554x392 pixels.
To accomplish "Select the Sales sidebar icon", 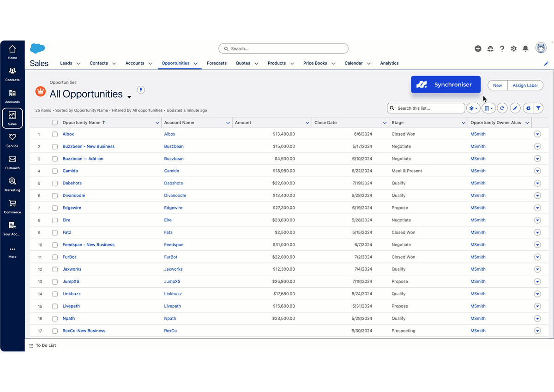I will [x=12, y=118].
